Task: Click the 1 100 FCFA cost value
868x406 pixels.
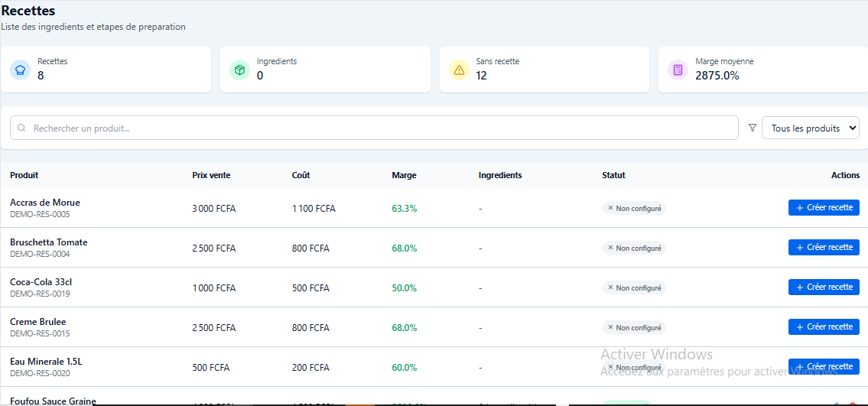Action: (314, 209)
